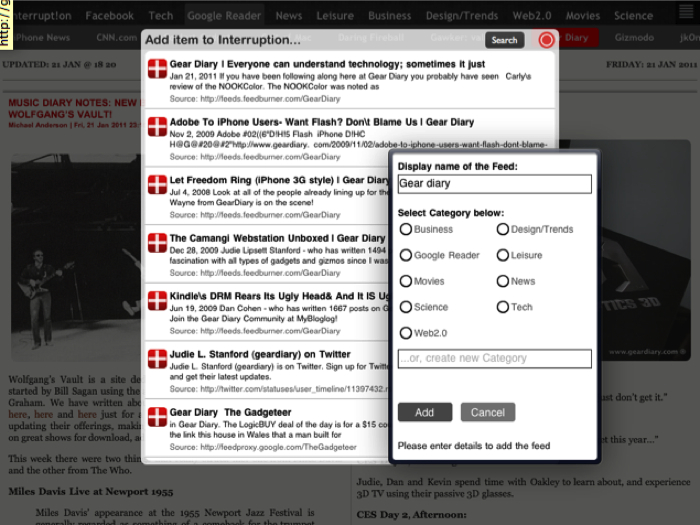
Task: Click the Add button to add feed
Action: coord(425,412)
